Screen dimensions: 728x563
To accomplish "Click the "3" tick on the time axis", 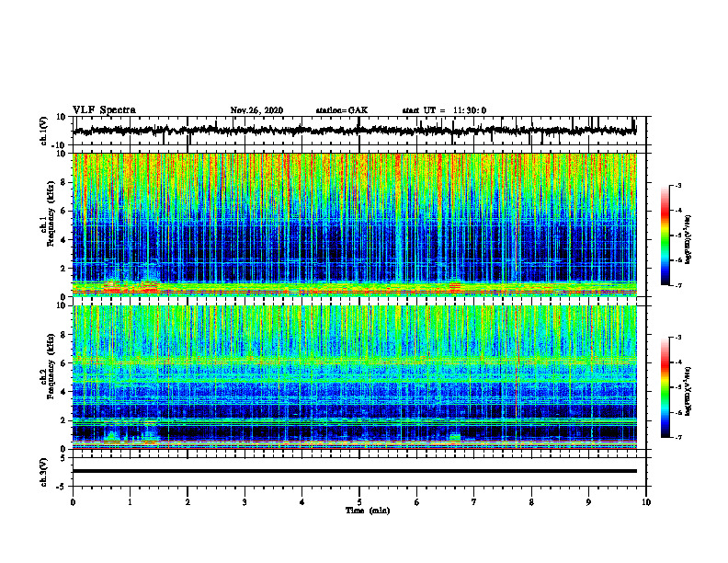I will (x=245, y=502).
